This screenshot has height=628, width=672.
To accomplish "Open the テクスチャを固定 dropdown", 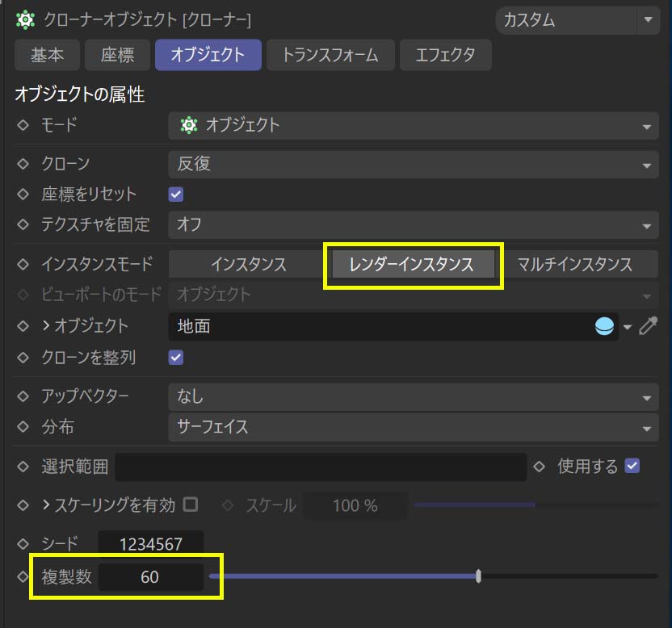I will click(414, 225).
